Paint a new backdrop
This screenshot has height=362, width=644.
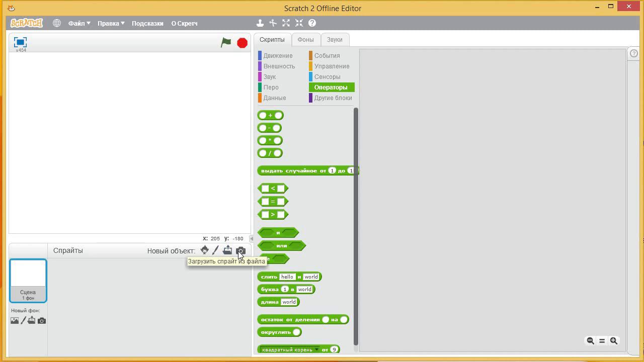[23, 320]
